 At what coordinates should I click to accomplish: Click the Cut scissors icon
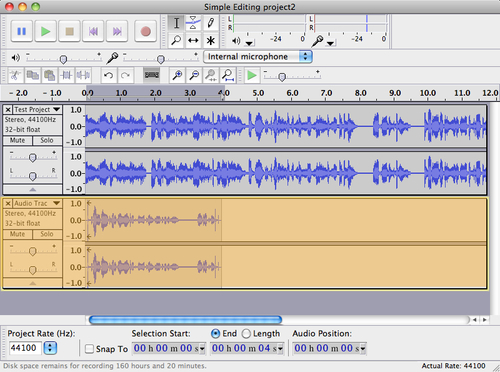(15, 75)
